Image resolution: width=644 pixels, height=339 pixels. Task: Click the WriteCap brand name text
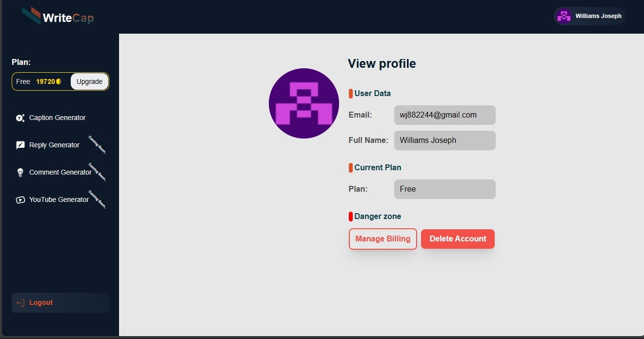point(68,18)
